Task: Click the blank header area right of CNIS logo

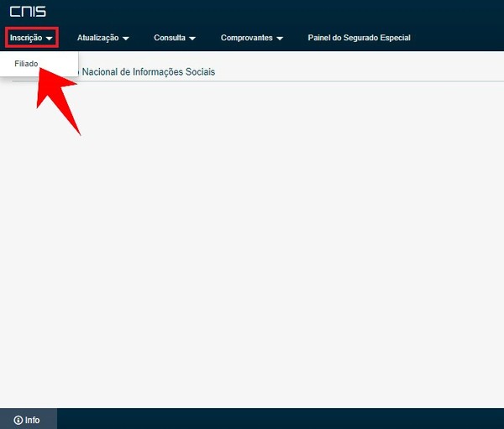Action: (275, 13)
